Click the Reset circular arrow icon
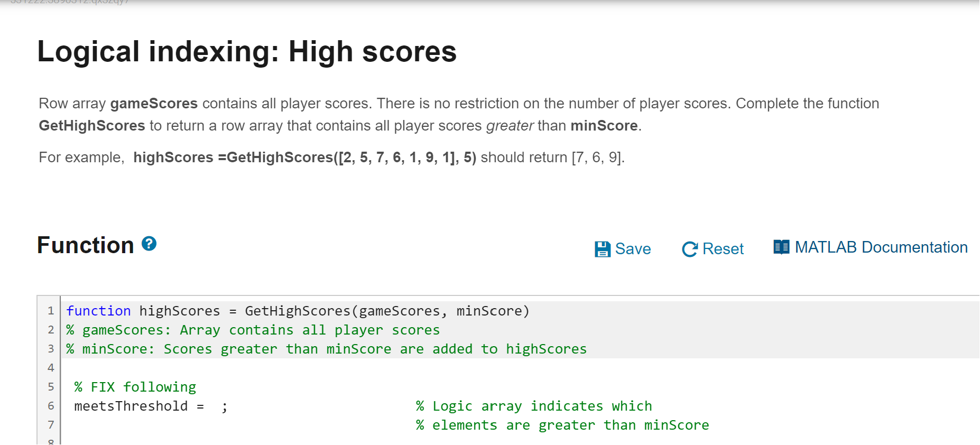The image size is (980, 445). (690, 249)
